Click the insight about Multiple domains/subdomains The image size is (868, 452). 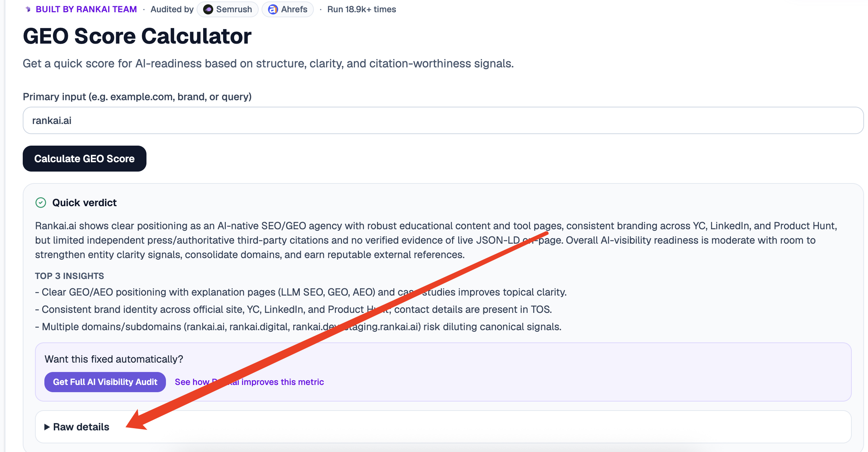(x=298, y=327)
